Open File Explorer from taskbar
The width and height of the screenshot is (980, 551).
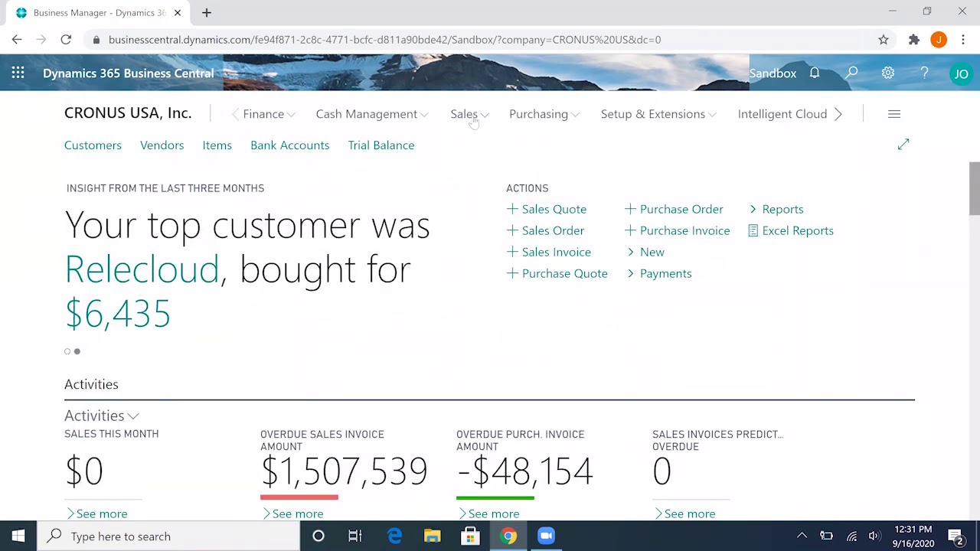pyautogui.click(x=433, y=536)
